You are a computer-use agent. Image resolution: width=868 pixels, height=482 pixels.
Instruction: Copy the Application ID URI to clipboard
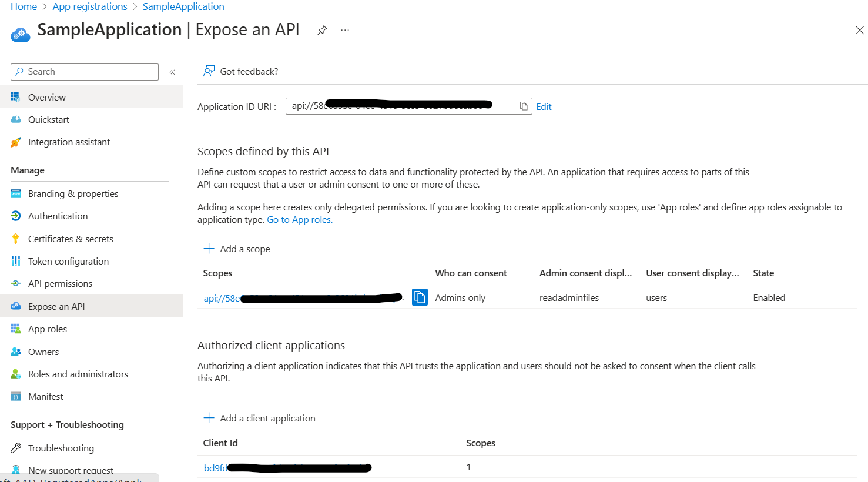click(523, 106)
